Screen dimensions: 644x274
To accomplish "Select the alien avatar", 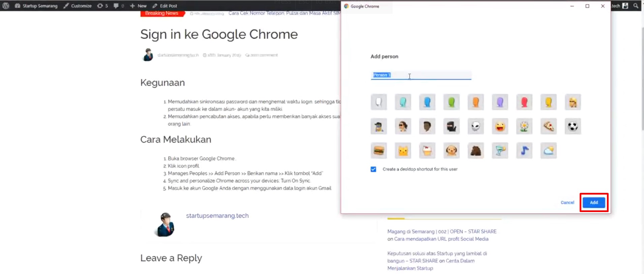I will [x=476, y=126].
